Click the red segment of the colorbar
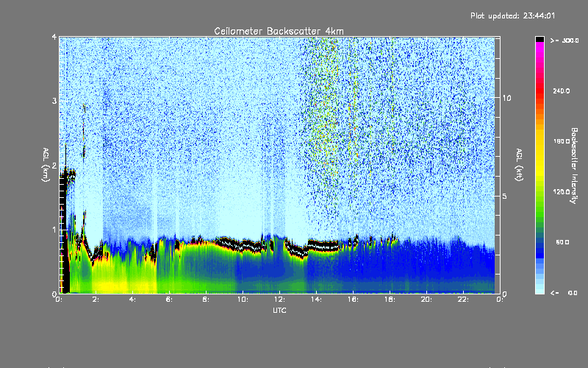The image size is (588, 368). point(539,92)
